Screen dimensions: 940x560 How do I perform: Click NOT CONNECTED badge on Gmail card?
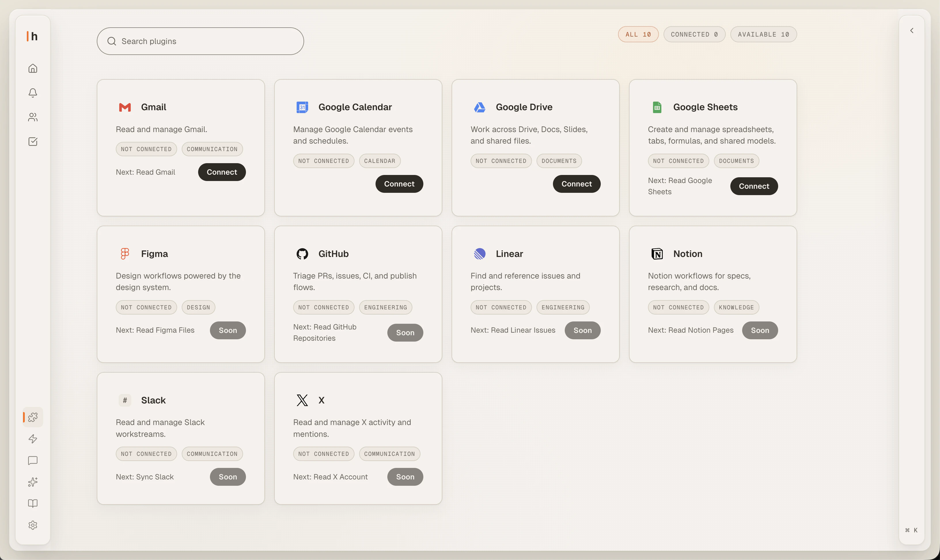(x=146, y=149)
